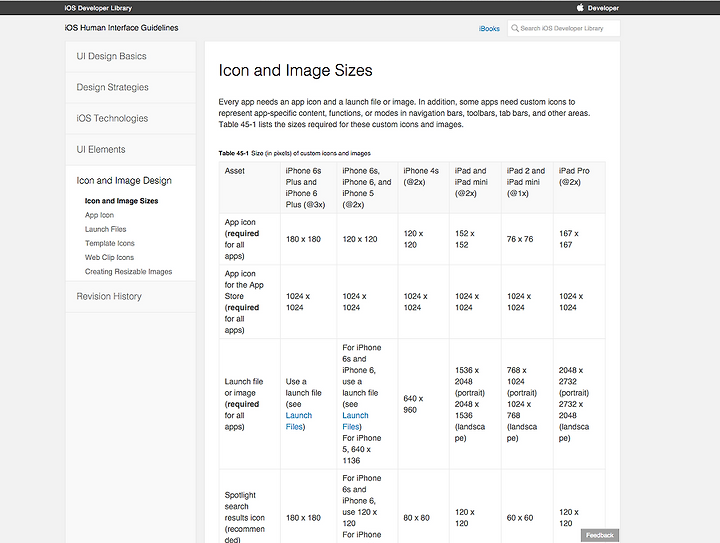Click the search magnifier icon

[515, 28]
